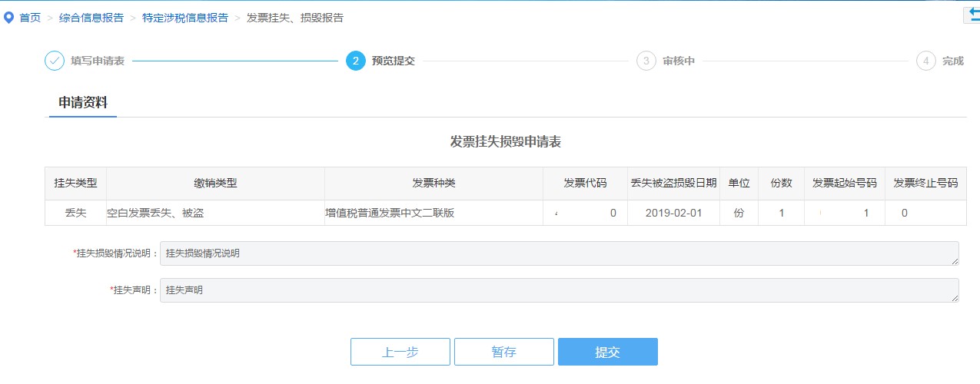
Task: Click the 发票种类 column header
Action: (434, 184)
